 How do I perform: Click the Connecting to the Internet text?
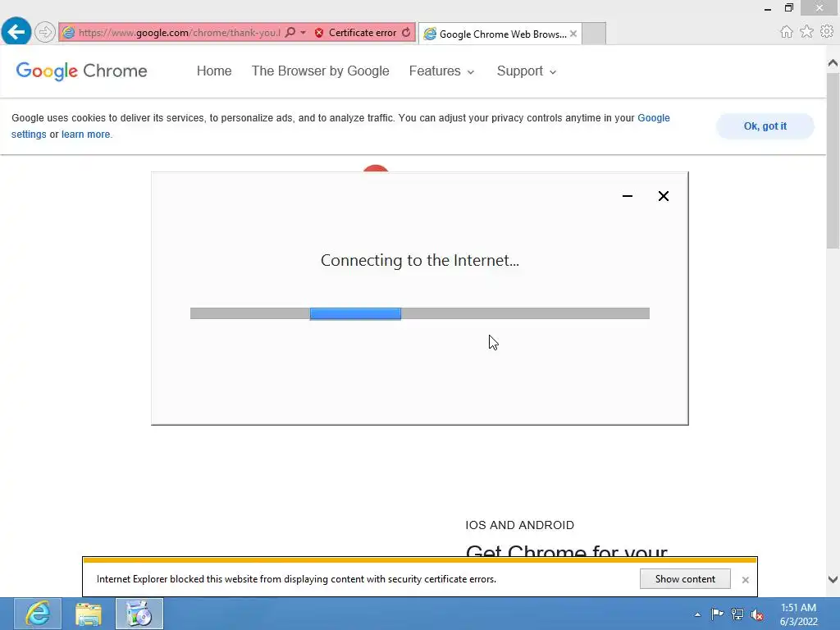(x=419, y=260)
